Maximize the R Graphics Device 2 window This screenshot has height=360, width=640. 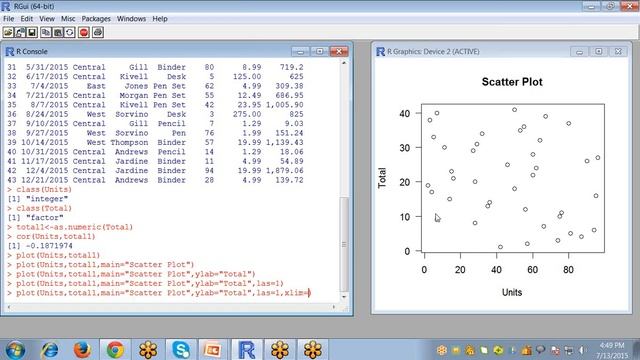(598, 51)
